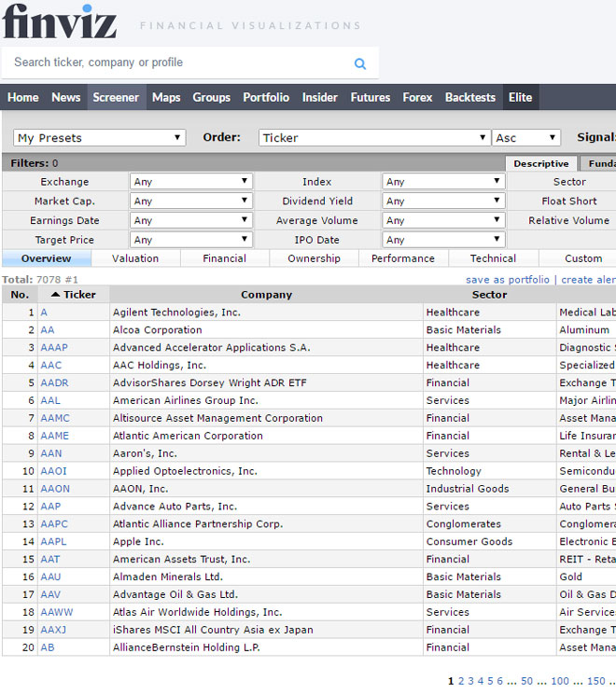Expand the Exchange filter dropdown

point(191,181)
